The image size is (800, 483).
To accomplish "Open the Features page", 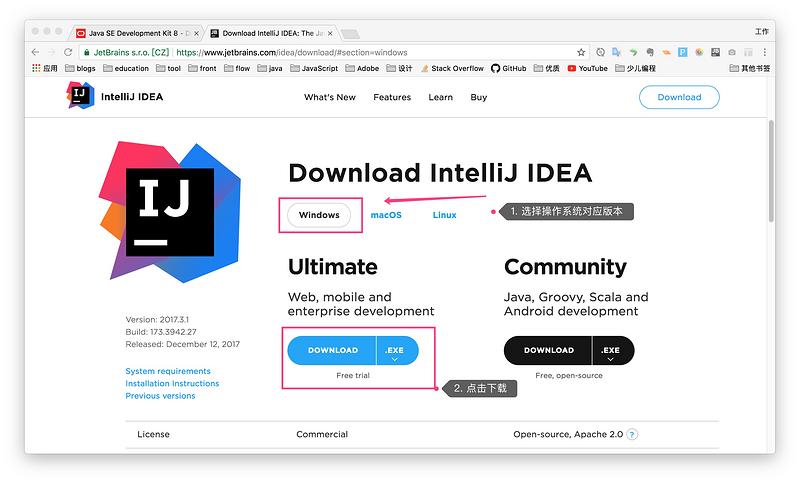I will (x=392, y=97).
